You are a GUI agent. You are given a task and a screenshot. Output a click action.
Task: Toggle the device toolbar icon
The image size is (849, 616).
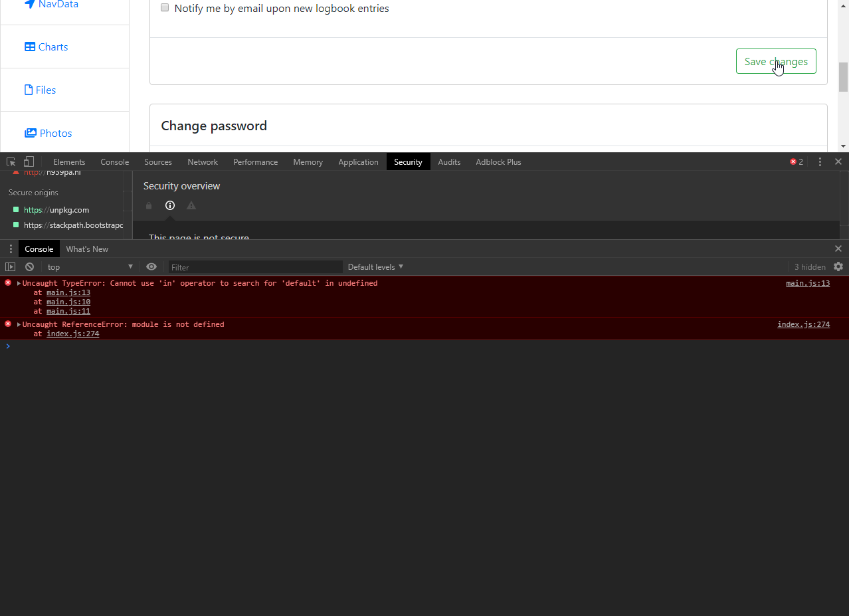click(29, 161)
